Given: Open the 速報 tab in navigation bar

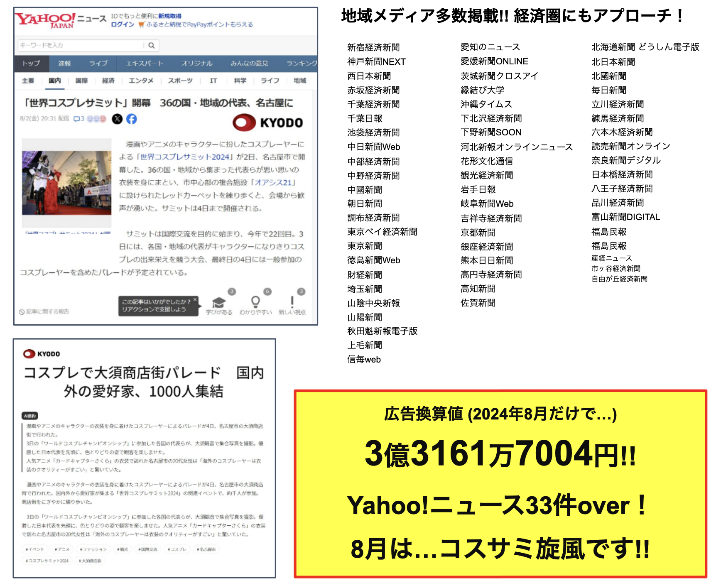Looking at the screenshot, I should [x=64, y=64].
